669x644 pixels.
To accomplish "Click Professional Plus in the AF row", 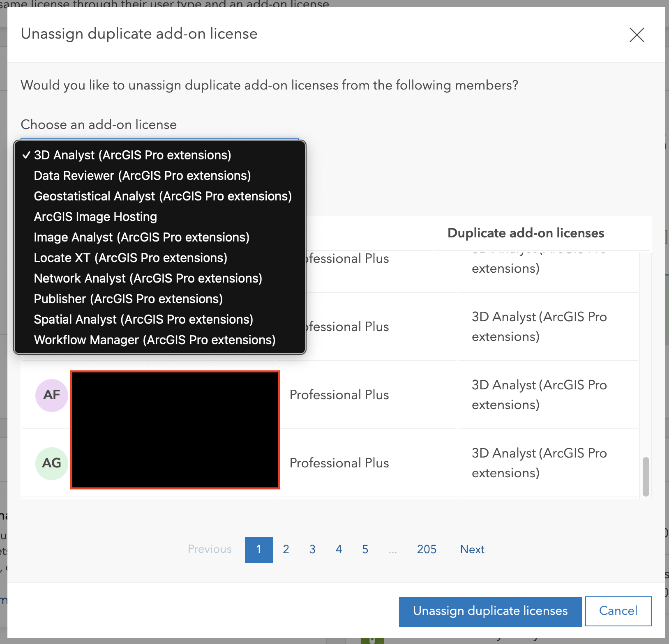I will pyautogui.click(x=339, y=395).
